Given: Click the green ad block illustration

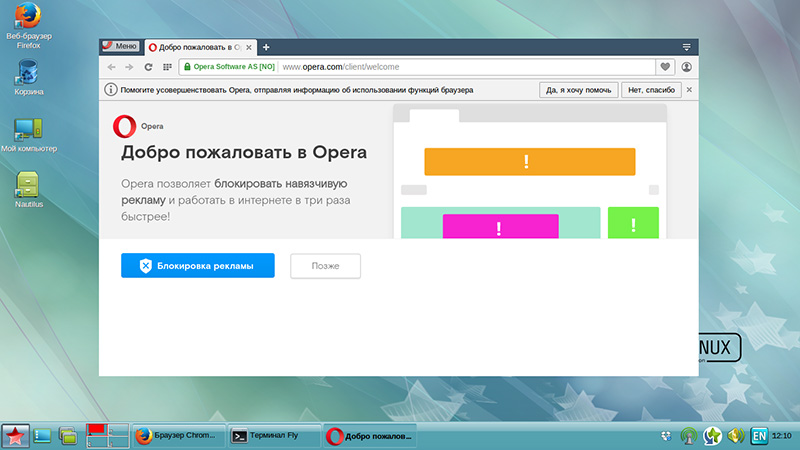Looking at the screenshot, I should [x=633, y=222].
